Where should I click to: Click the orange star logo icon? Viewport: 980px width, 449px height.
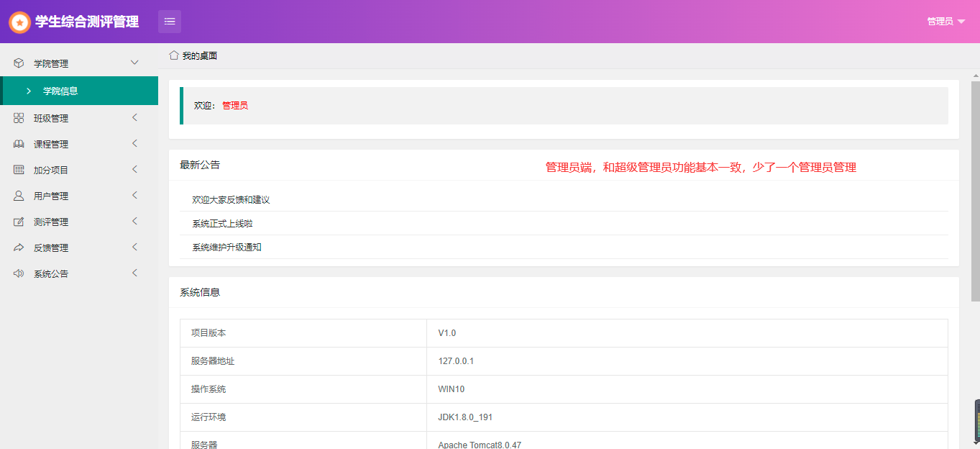pos(20,22)
